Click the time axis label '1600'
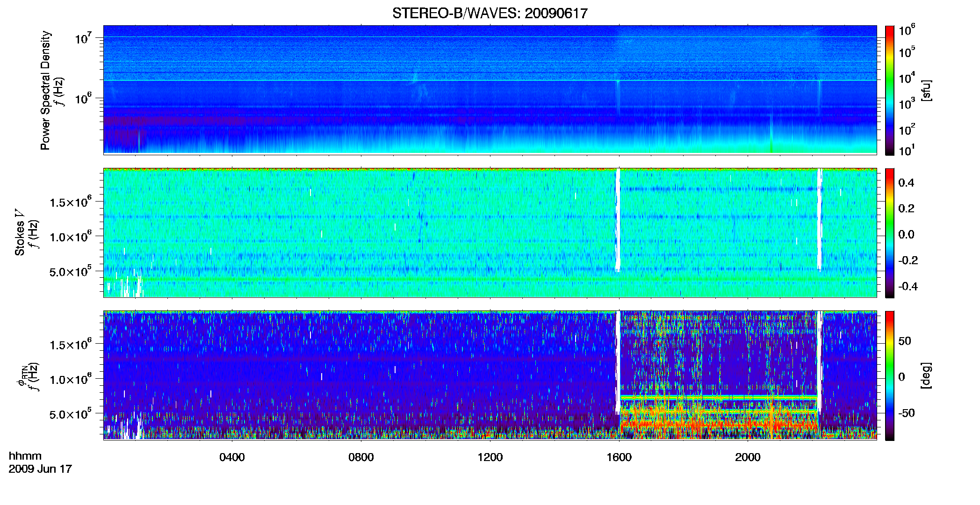The width and height of the screenshot is (980, 505). coord(619,457)
